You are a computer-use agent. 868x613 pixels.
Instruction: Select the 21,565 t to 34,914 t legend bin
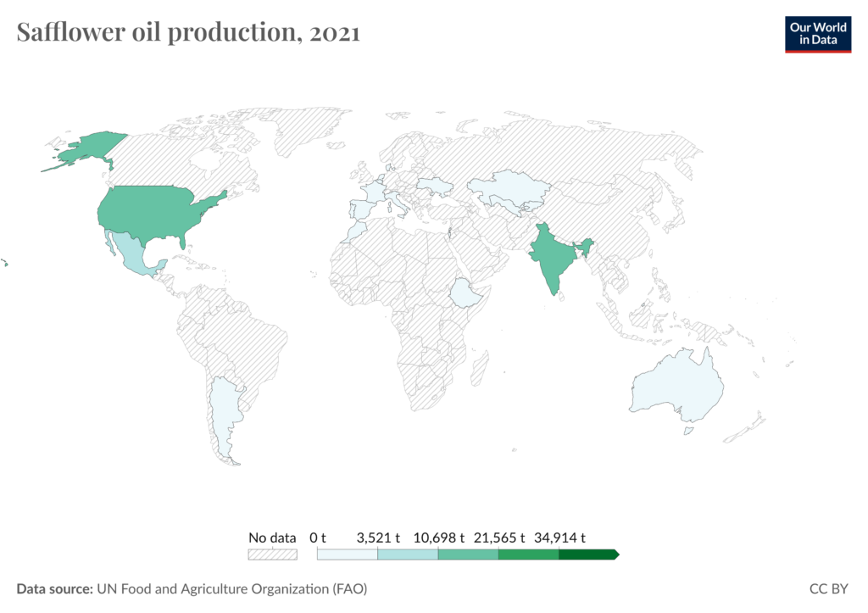pyautogui.click(x=528, y=554)
